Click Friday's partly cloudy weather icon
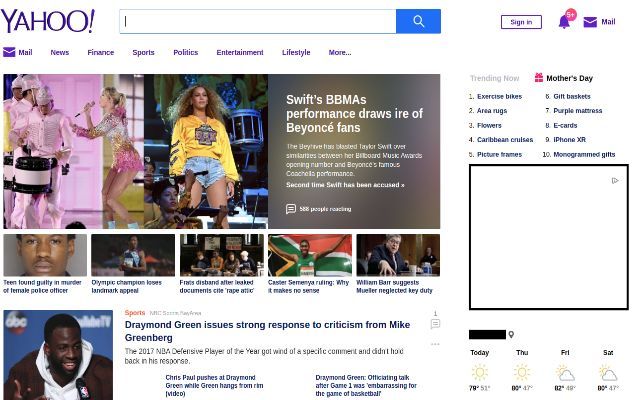Viewport: 635px width, 400px height. pos(565,372)
